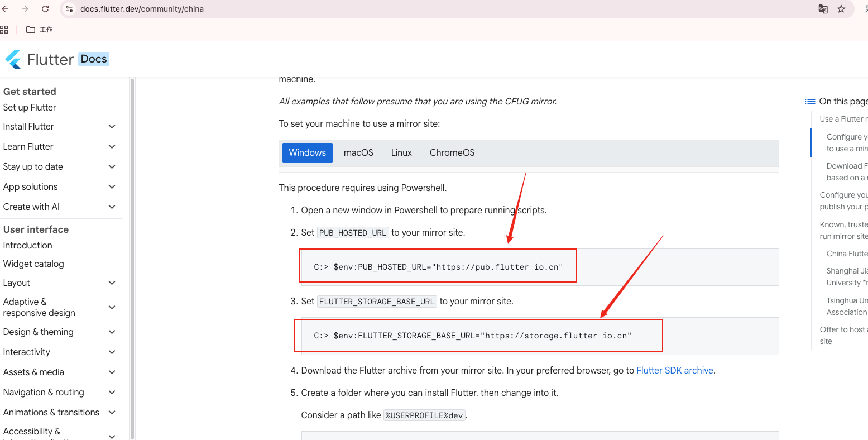Jump to Configure your machine to publish entry

tap(843, 201)
